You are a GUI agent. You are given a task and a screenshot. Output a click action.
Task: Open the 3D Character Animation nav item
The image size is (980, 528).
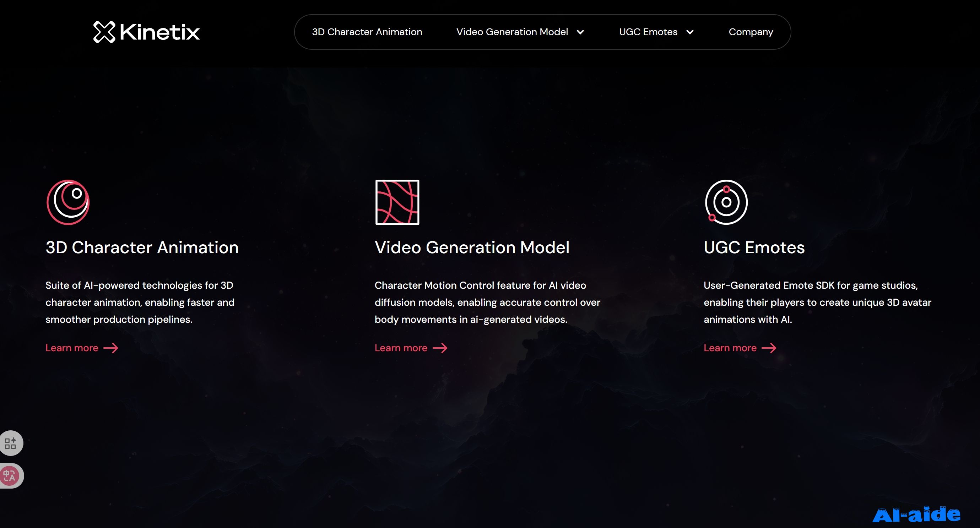point(367,32)
